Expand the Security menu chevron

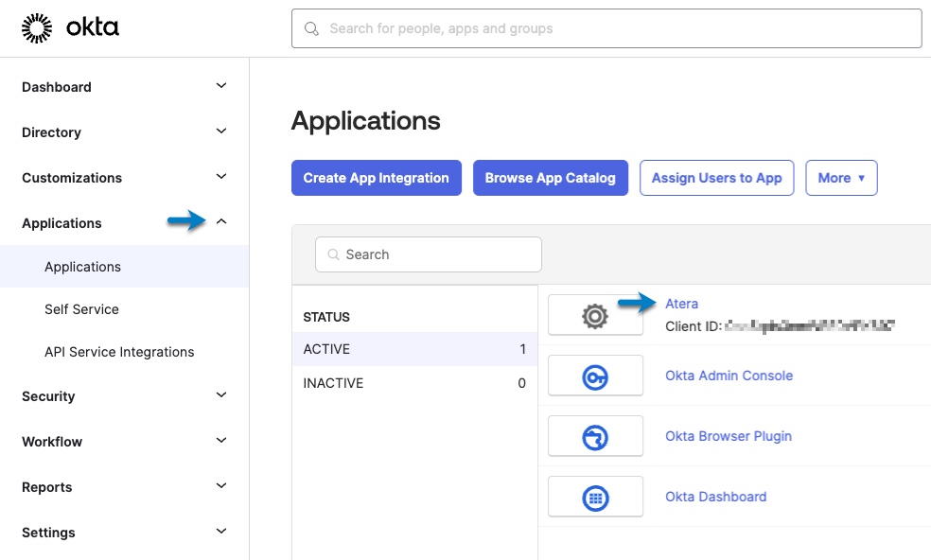[221, 395]
